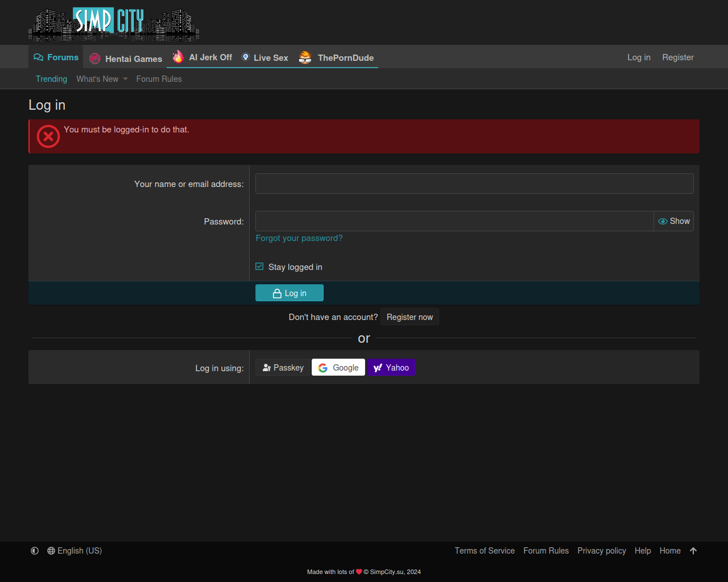Show the password with the eye toggle
Screen dimensions: 728x582
(674, 221)
